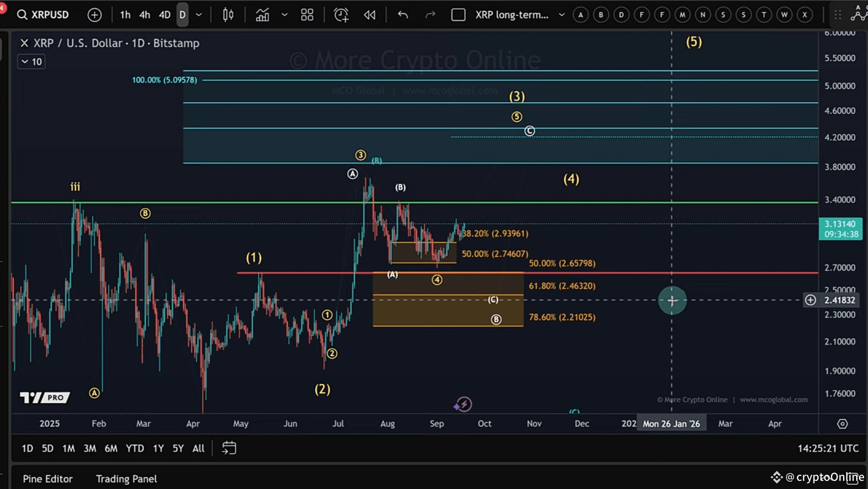This screenshot has width=868, height=489.
Task: Switch to the 4D timeframe
Action: [x=165, y=14]
